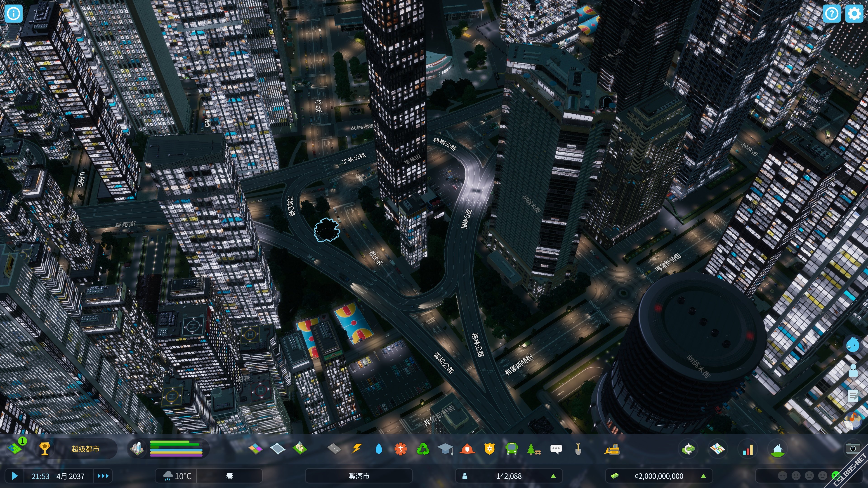This screenshot has height=488, width=868.
Task: Open the Health and Deathcare menu
Action: 401,449
